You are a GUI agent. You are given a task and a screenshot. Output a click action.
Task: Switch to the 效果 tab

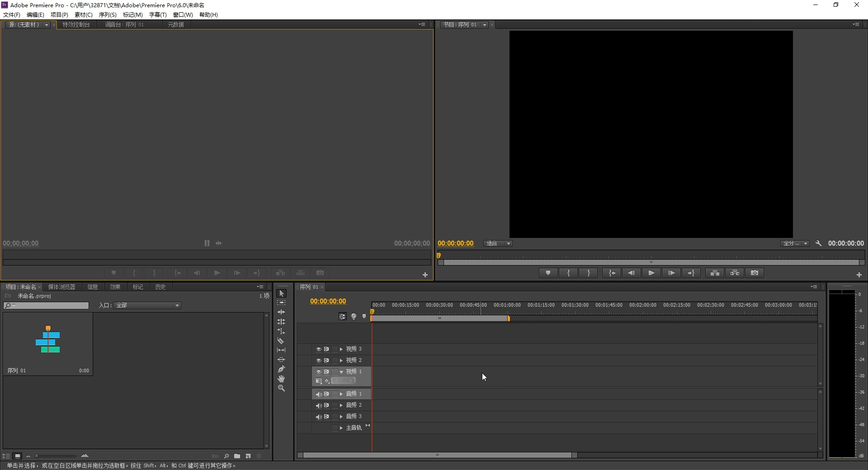115,287
